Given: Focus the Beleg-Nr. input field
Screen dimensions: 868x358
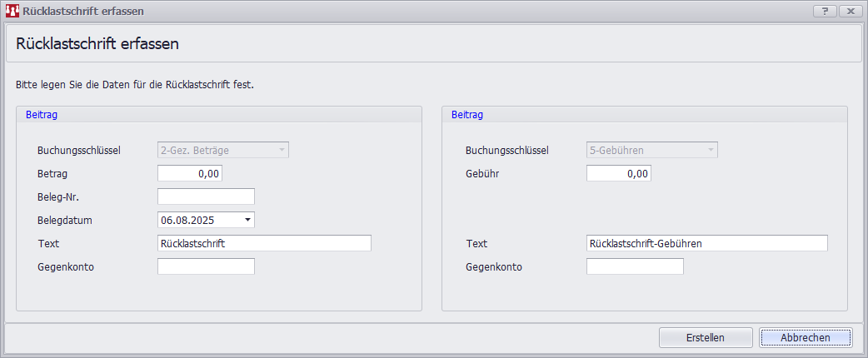Looking at the screenshot, I should click(206, 196).
